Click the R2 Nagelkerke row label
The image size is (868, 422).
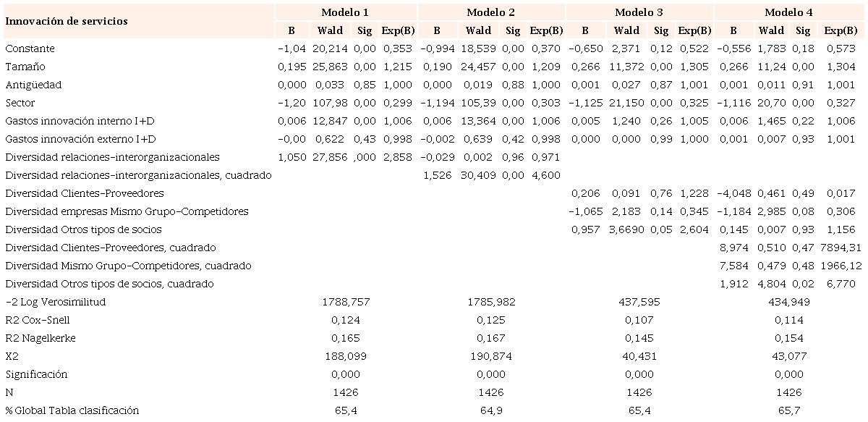(x=40, y=338)
